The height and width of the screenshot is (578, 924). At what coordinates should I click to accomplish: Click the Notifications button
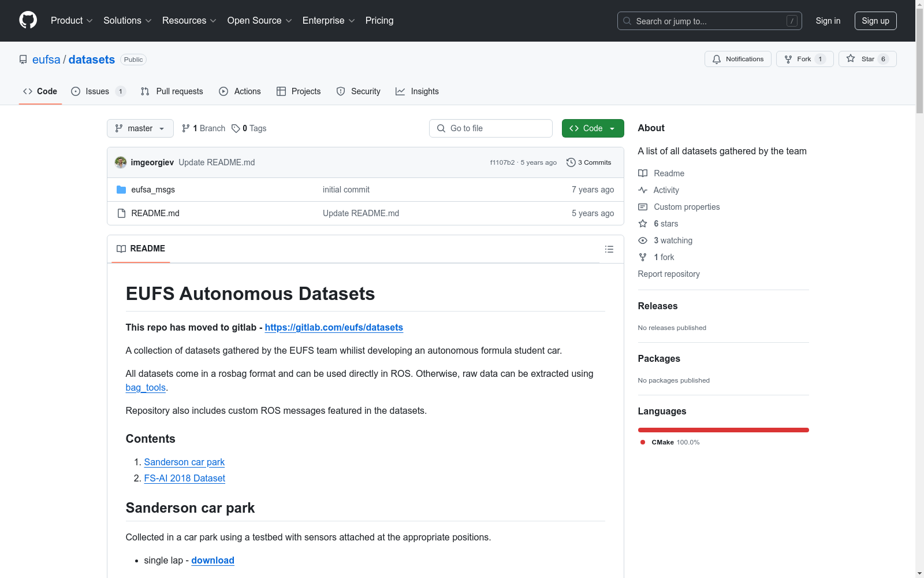[737, 59]
